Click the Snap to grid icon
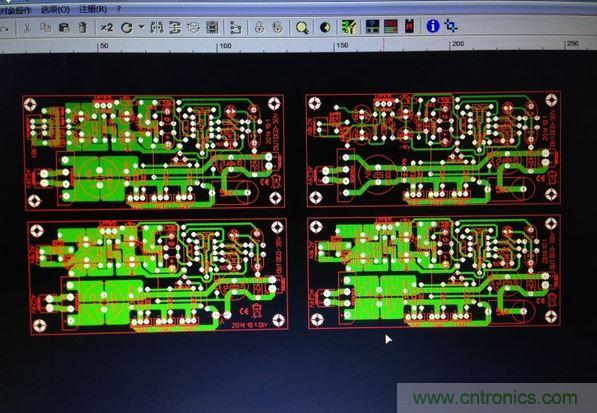 click(x=212, y=27)
